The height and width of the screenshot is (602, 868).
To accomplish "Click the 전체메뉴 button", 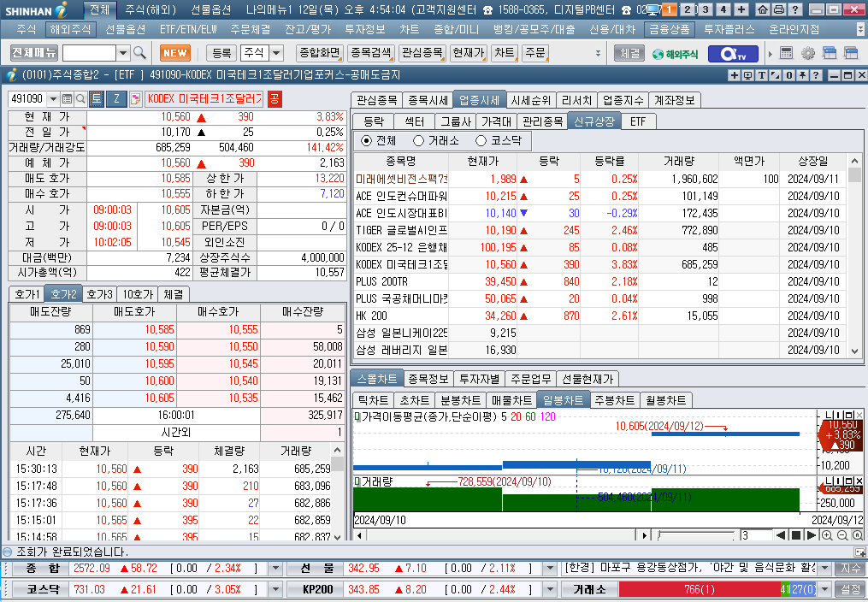I will 33,53.
